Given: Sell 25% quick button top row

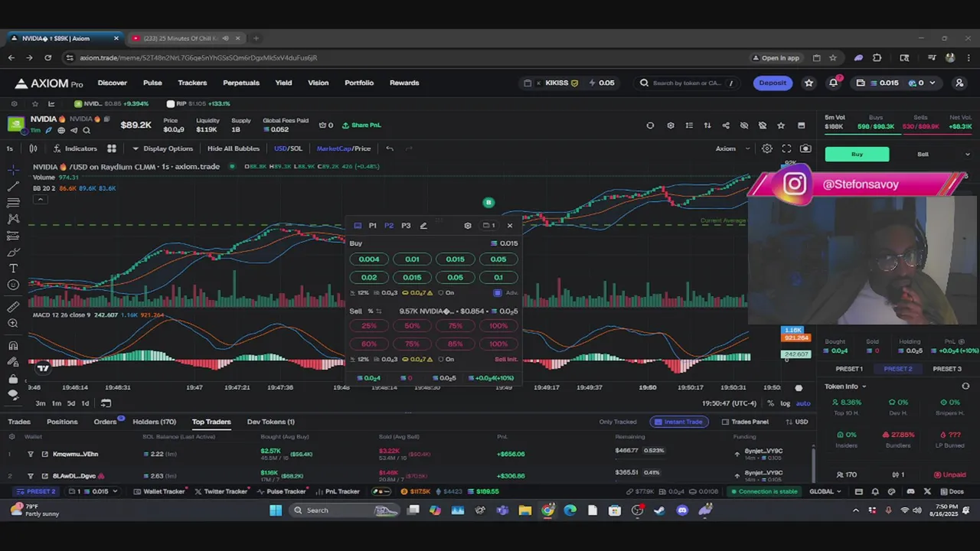Looking at the screenshot, I should (x=369, y=326).
